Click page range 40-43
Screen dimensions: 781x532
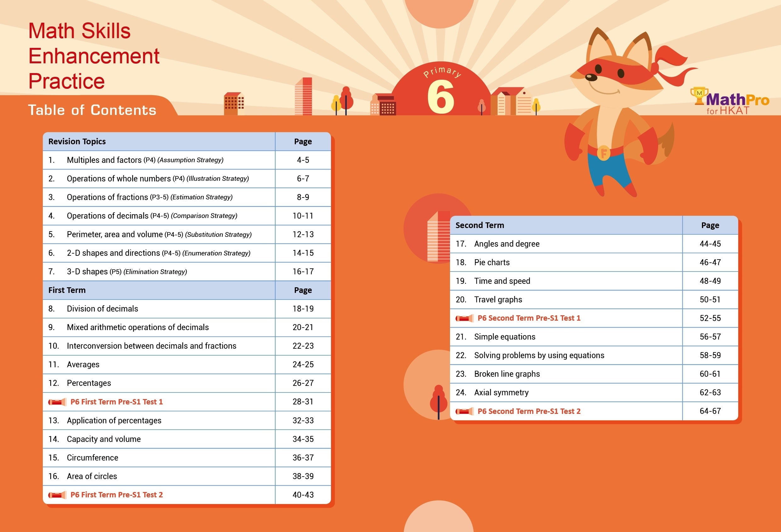coord(303,495)
